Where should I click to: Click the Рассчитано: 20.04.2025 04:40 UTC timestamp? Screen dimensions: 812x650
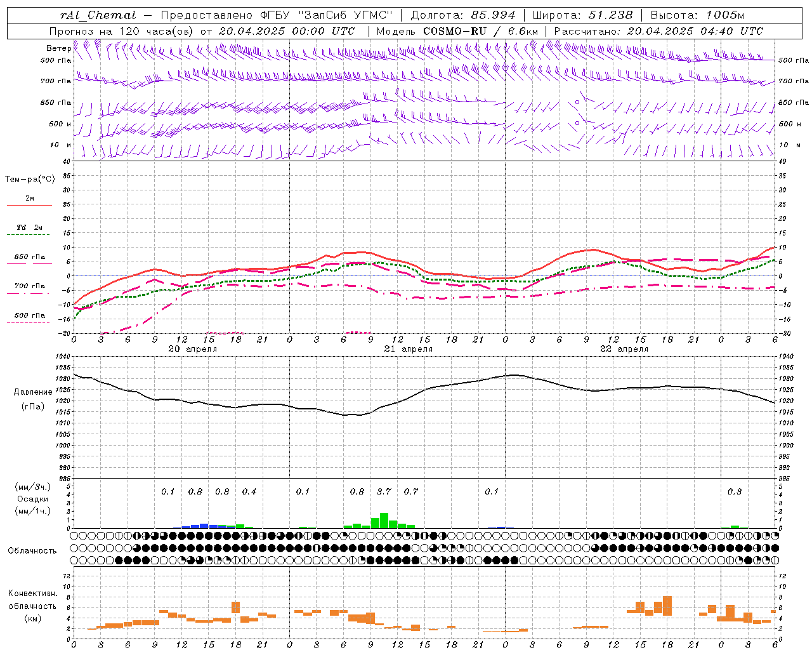pyautogui.click(x=658, y=31)
